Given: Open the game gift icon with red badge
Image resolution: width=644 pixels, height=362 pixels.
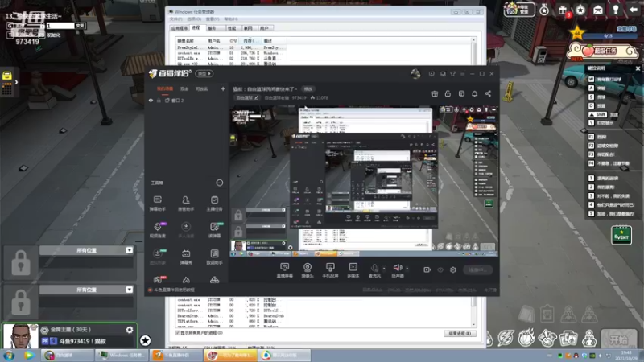Looking at the screenshot, I should pyautogui.click(x=563, y=10).
